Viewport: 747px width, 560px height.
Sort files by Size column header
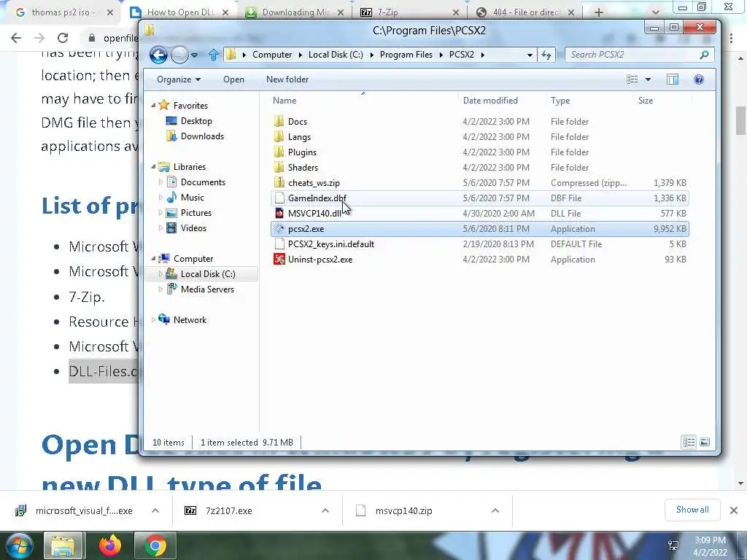pyautogui.click(x=646, y=101)
